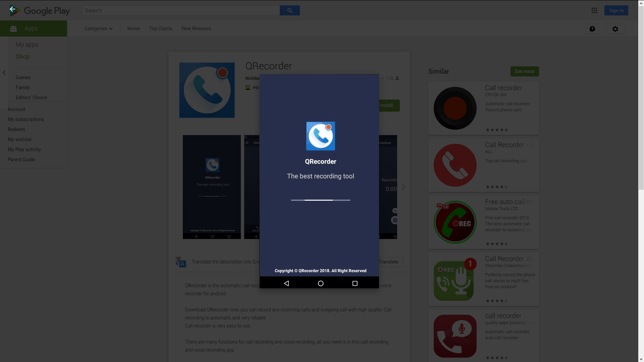Collapse the left sidebar with the chevron
Image resolution: width=644 pixels, height=362 pixels.
point(4,73)
